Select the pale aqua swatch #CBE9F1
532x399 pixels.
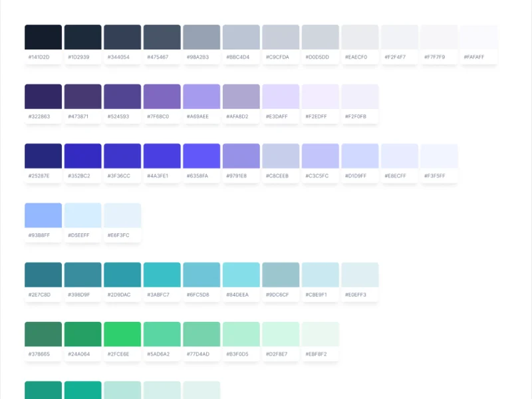(321, 275)
